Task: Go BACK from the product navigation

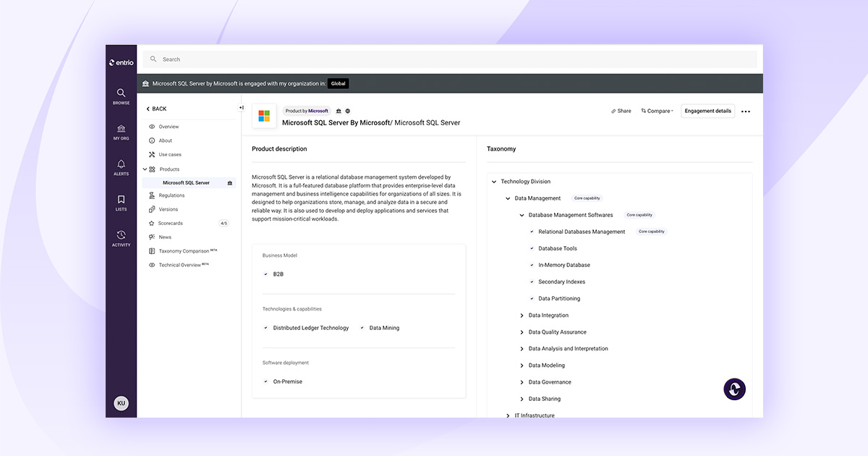Action: [156, 109]
